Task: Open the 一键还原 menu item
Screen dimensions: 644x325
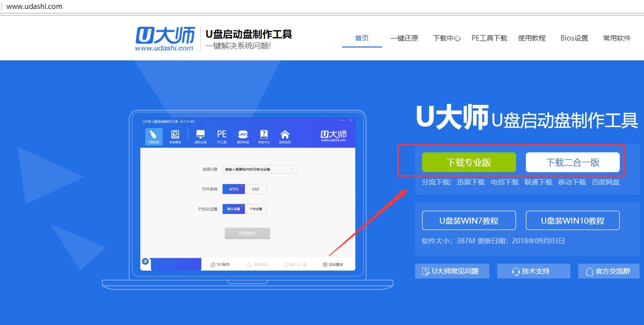Action: pos(404,38)
